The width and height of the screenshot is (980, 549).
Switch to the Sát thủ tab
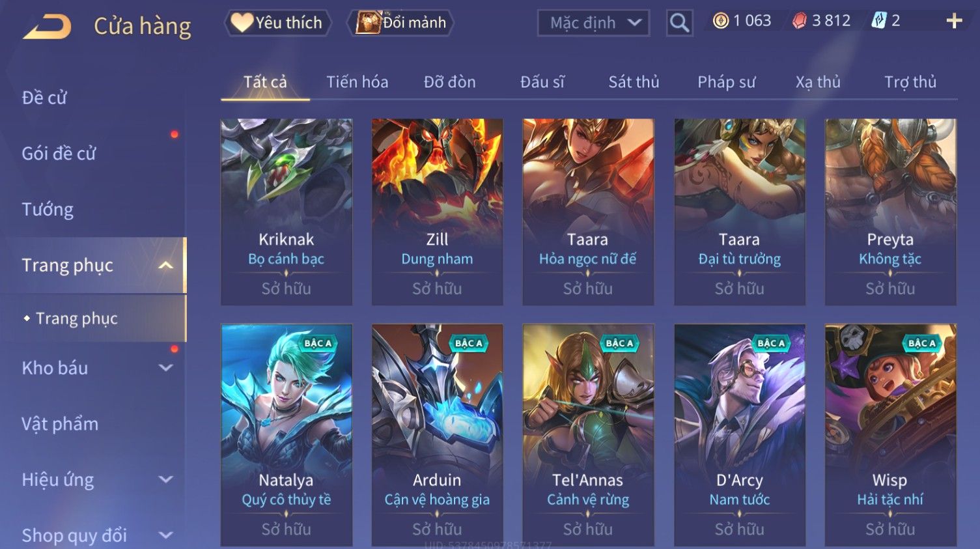coord(634,82)
